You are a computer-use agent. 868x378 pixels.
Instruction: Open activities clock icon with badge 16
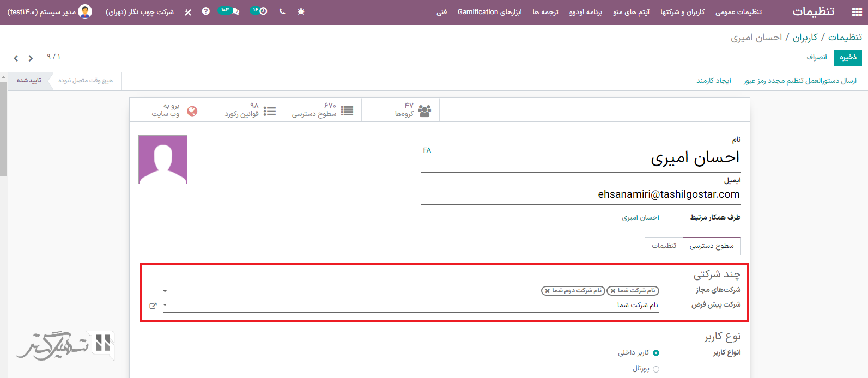pyautogui.click(x=262, y=11)
